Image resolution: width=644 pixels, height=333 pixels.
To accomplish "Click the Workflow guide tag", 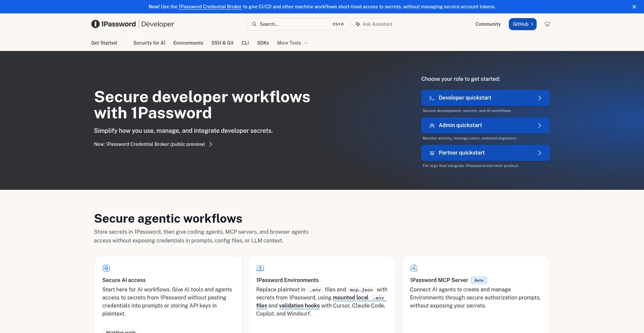I will point(121,331).
